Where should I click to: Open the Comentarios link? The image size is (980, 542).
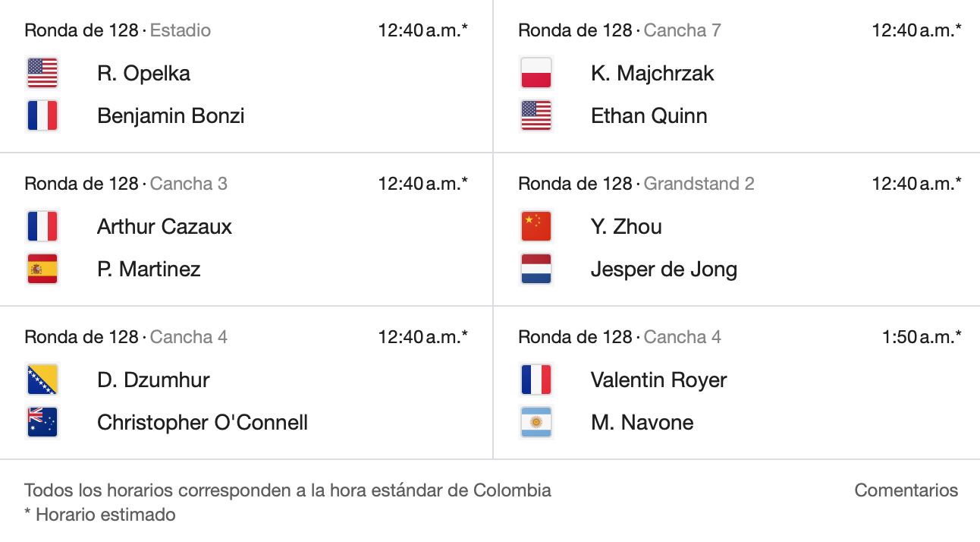[906, 490]
